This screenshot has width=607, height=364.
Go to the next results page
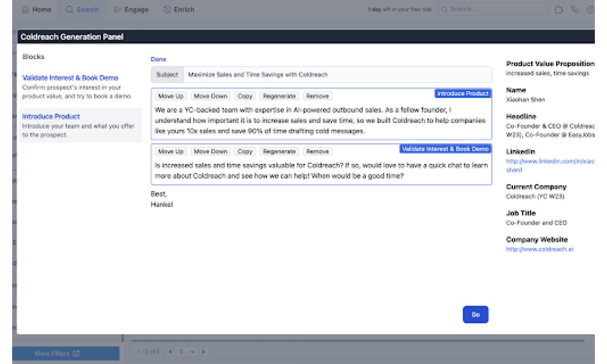point(203,352)
